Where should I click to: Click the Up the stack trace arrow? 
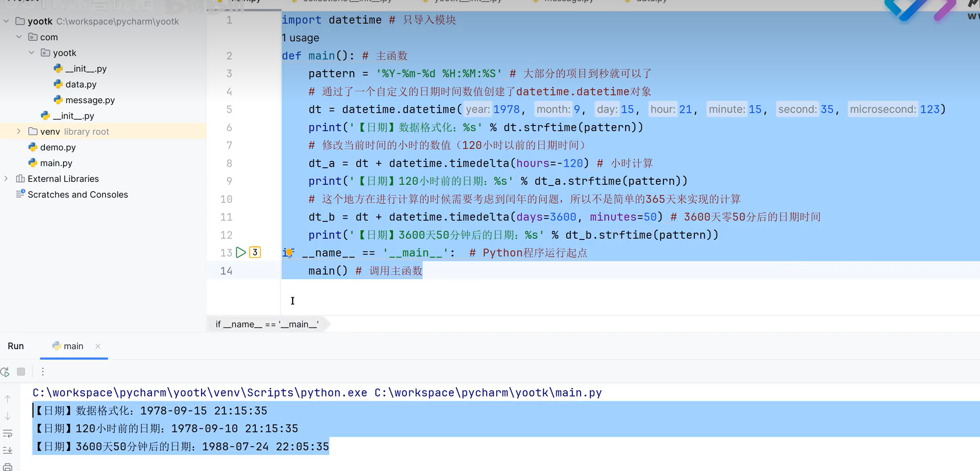coord(8,399)
